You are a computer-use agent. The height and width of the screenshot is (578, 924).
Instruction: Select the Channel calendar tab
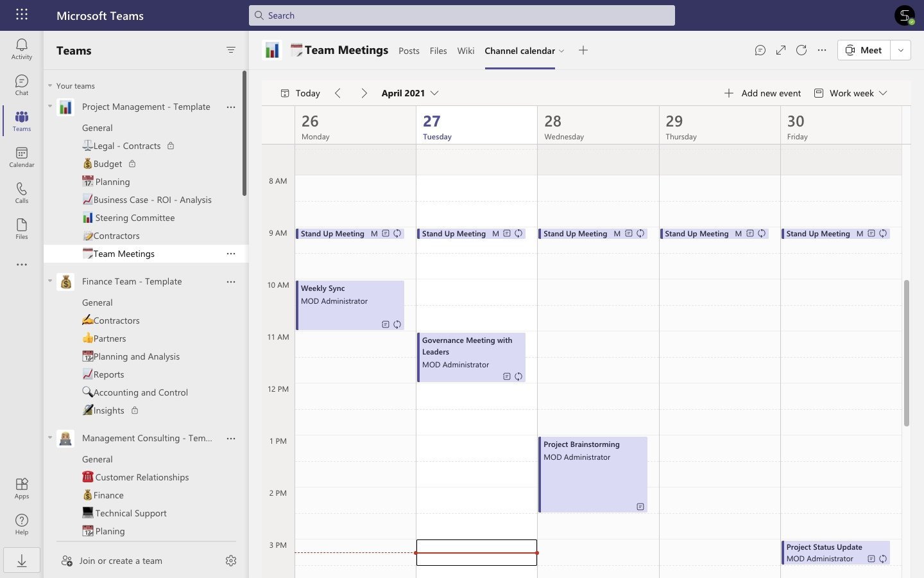(x=520, y=51)
